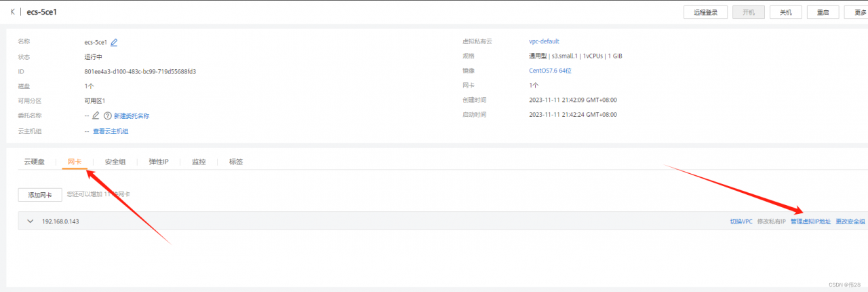The image size is (868, 292).
Task: Click the back arrow beside ecs-5ce1 title
Action: point(13,12)
